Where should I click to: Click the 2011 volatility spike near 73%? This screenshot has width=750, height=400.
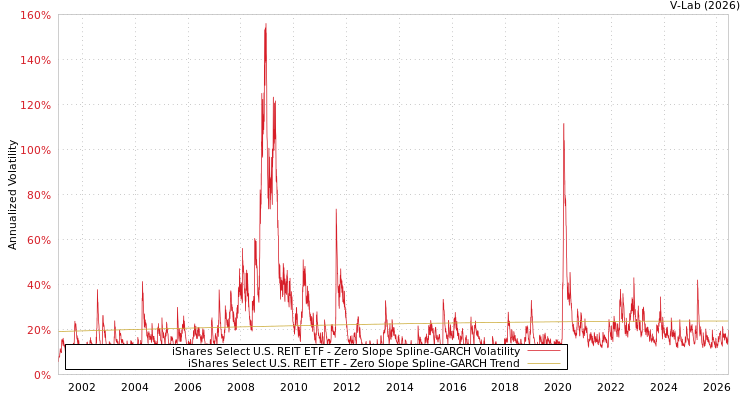336,211
